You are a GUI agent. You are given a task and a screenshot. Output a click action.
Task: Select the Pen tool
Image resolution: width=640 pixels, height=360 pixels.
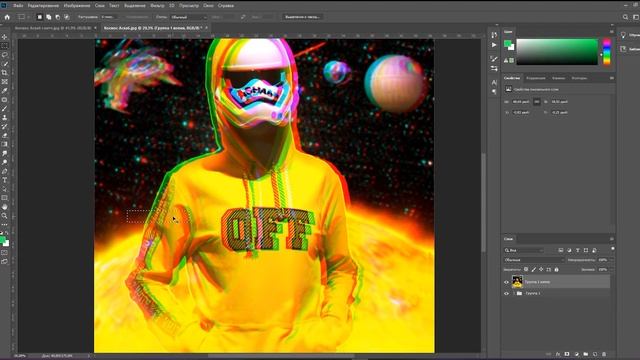tap(4, 171)
